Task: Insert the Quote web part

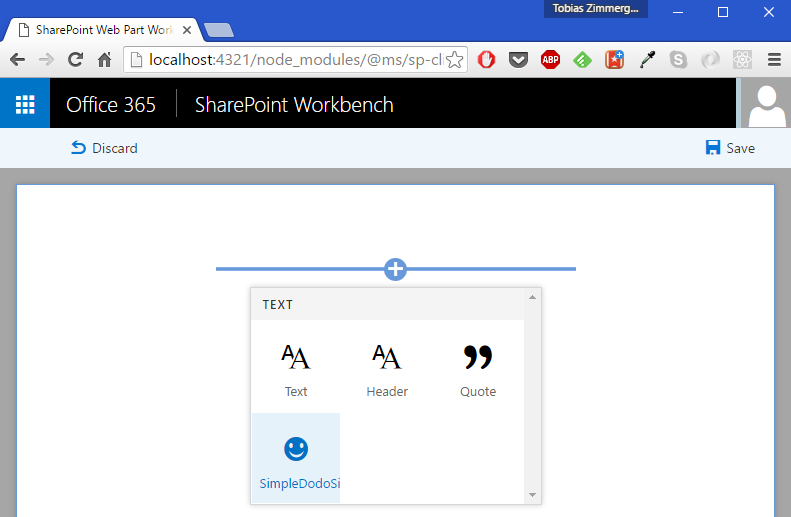Action: pos(478,370)
